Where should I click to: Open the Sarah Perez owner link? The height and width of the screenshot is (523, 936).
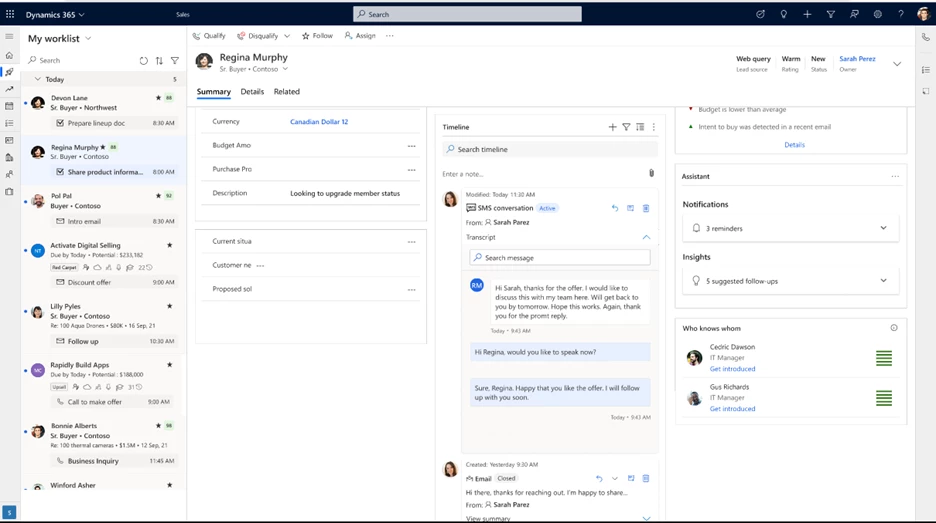pyautogui.click(x=857, y=59)
